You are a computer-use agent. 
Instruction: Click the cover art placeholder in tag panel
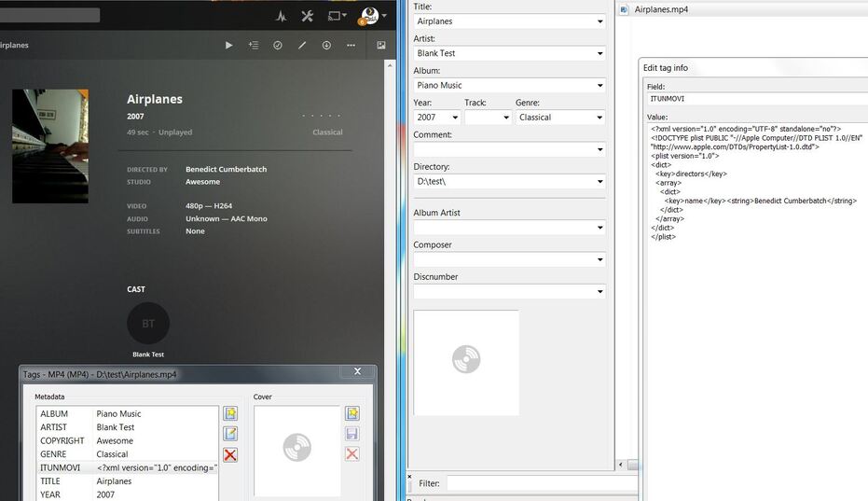pos(466,362)
